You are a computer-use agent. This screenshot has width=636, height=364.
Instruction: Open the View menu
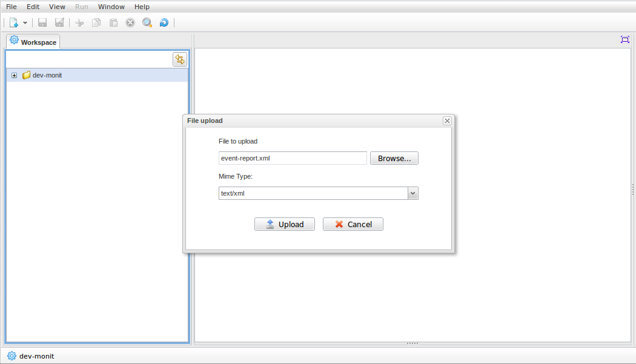click(x=57, y=7)
